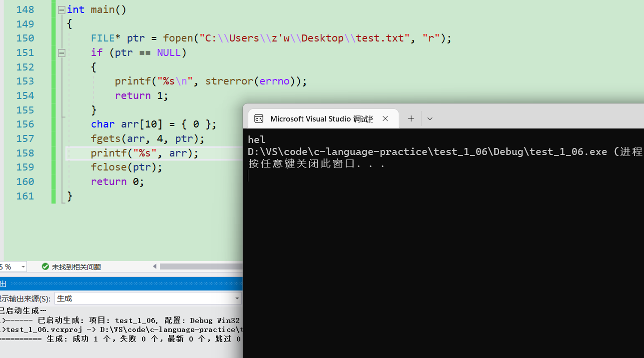Collapse the main() function fold marker
Screen dimensions: 644x358
(x=61, y=9)
